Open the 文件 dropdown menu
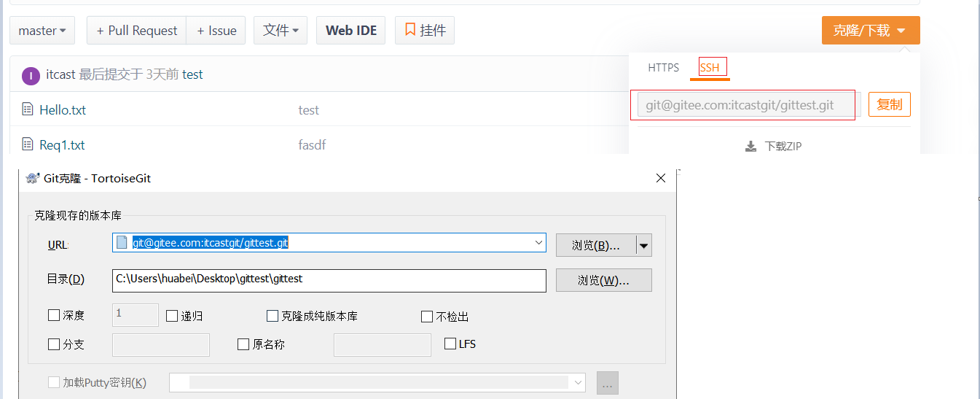The height and width of the screenshot is (399, 980). pyautogui.click(x=281, y=31)
